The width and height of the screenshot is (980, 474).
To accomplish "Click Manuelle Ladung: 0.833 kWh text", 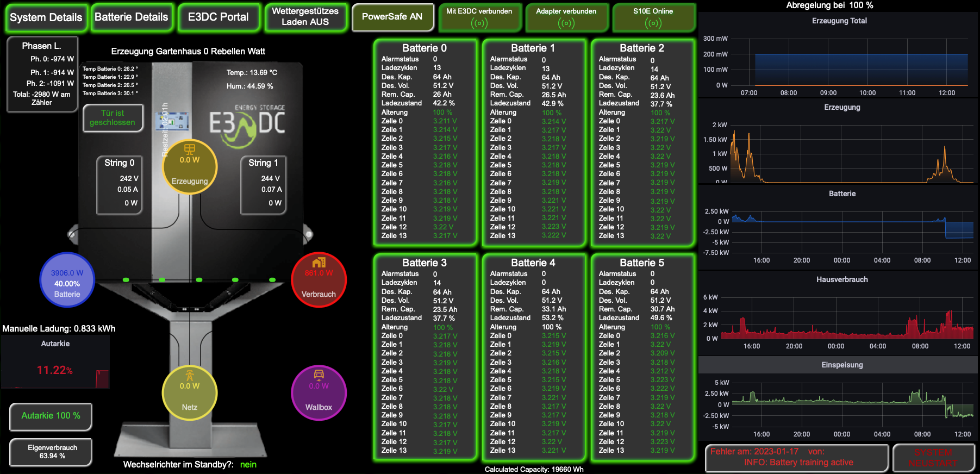I will 59,328.
